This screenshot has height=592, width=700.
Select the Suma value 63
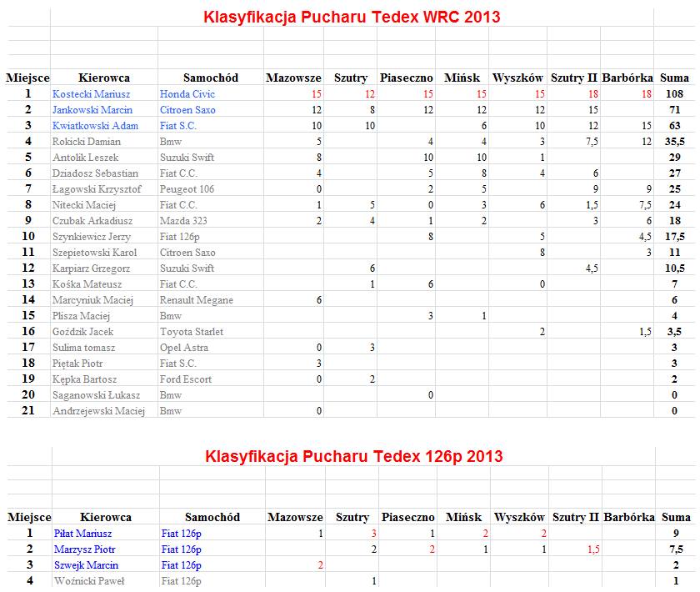pos(674,126)
